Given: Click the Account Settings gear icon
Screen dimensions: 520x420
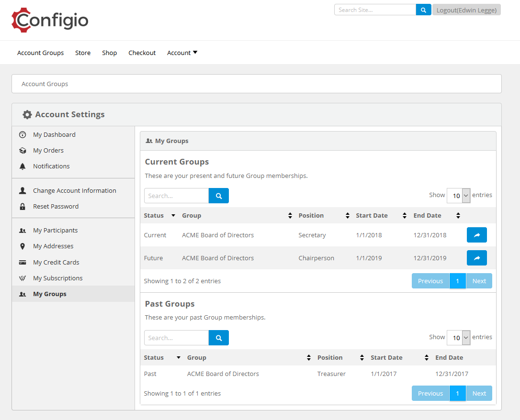Looking at the screenshot, I should click(x=27, y=114).
